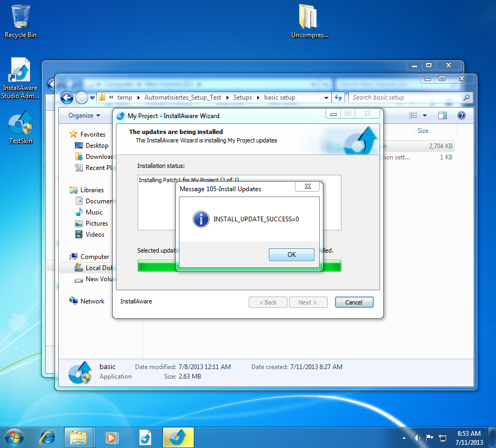Select the file row showing 1 KB
Screen dimensions: 496x448
tap(419, 157)
